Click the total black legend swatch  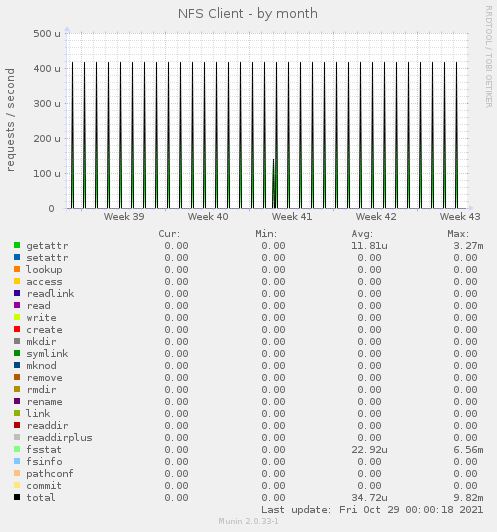pos(17,497)
